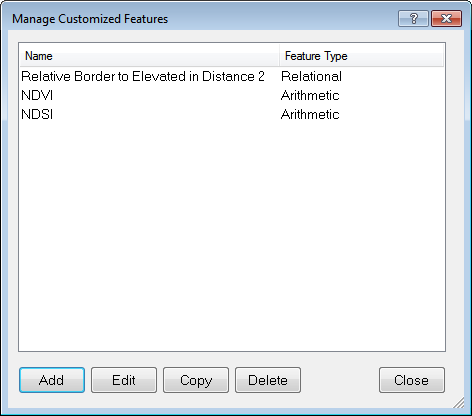Click the Arithmetic type cell in the NDSI row
The width and height of the screenshot is (472, 416).
[x=310, y=115]
